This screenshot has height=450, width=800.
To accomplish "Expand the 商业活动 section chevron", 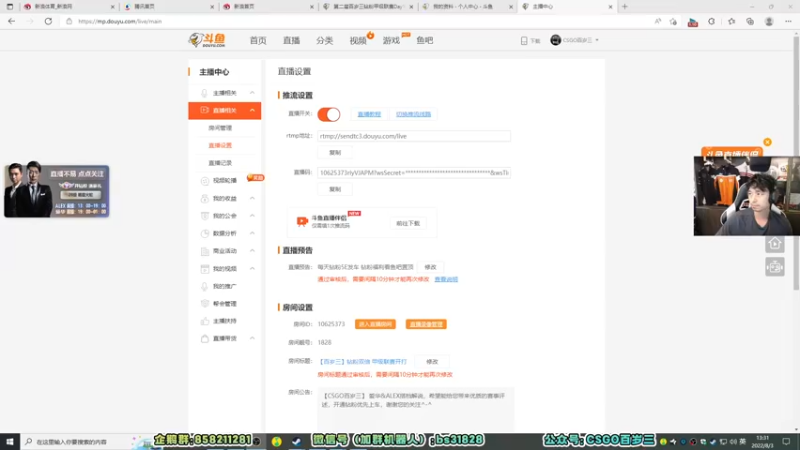I will pos(252,251).
